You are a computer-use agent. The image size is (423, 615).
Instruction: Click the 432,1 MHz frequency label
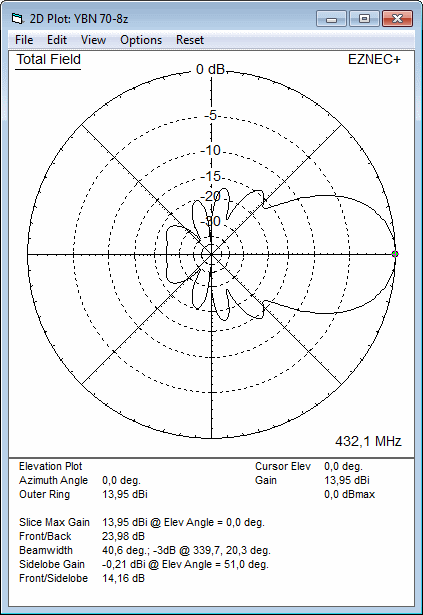tap(368, 441)
